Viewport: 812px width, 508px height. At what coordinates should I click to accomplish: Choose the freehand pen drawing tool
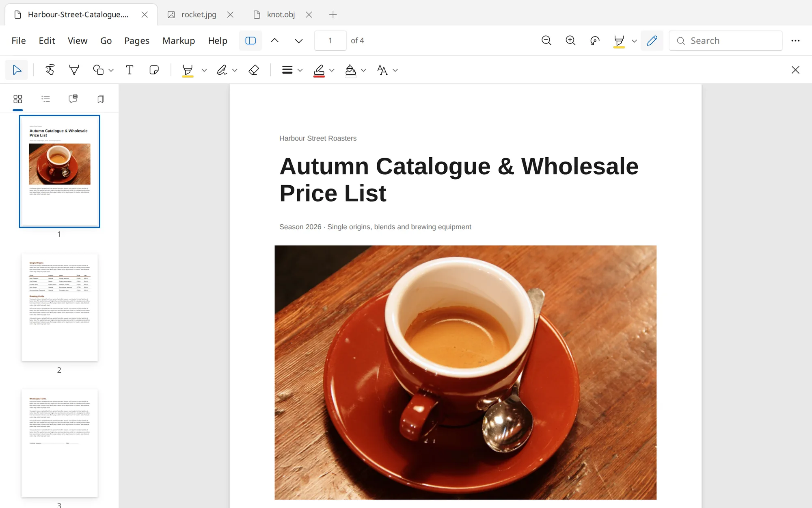pyautogui.click(x=222, y=70)
